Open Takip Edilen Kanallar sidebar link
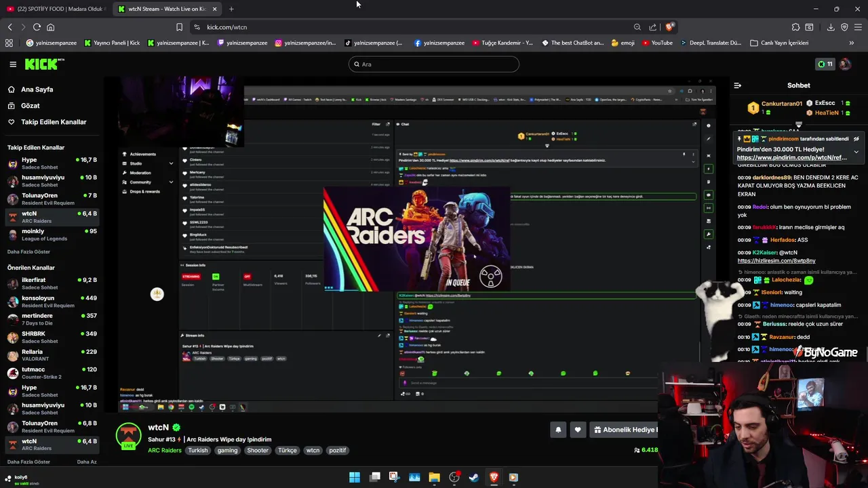Image resolution: width=868 pixels, height=488 pixels. click(54, 122)
